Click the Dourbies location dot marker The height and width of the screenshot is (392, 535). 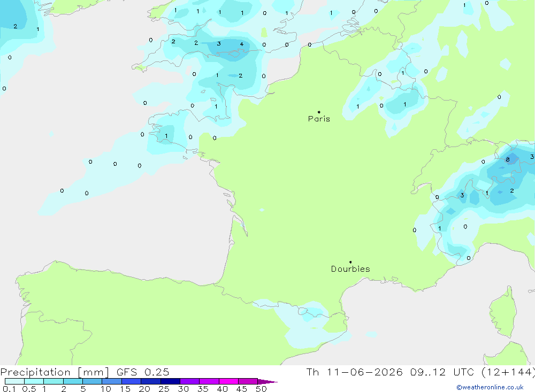tap(350, 262)
